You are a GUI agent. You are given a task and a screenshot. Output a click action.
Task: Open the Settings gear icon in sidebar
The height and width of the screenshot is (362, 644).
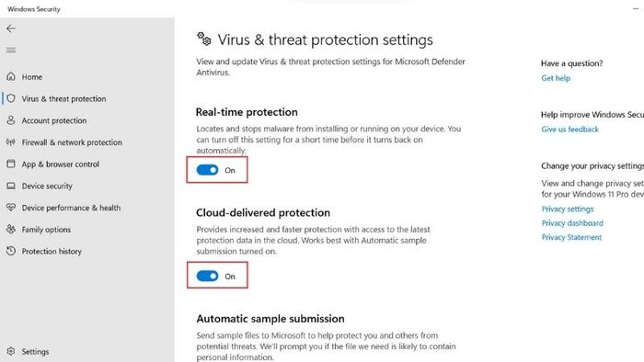coord(11,351)
